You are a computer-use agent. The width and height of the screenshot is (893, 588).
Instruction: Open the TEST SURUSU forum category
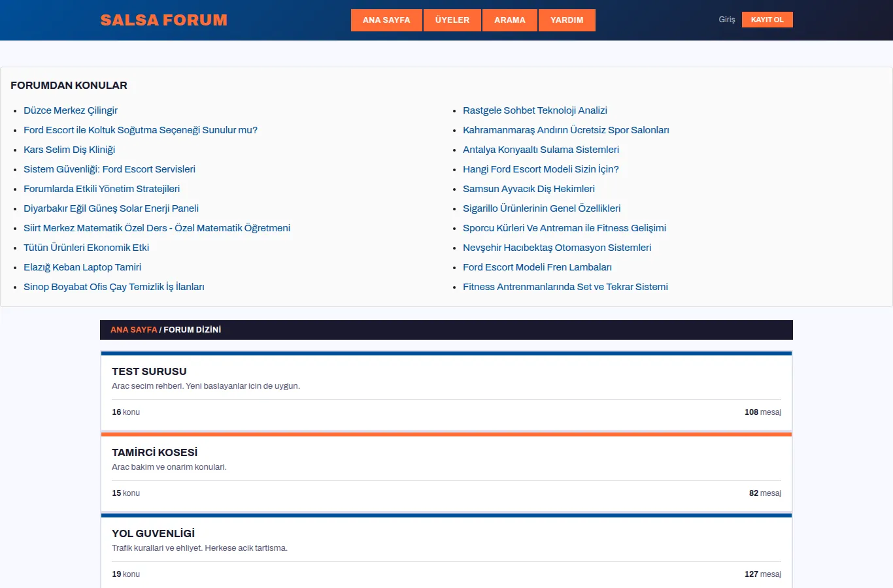(149, 371)
